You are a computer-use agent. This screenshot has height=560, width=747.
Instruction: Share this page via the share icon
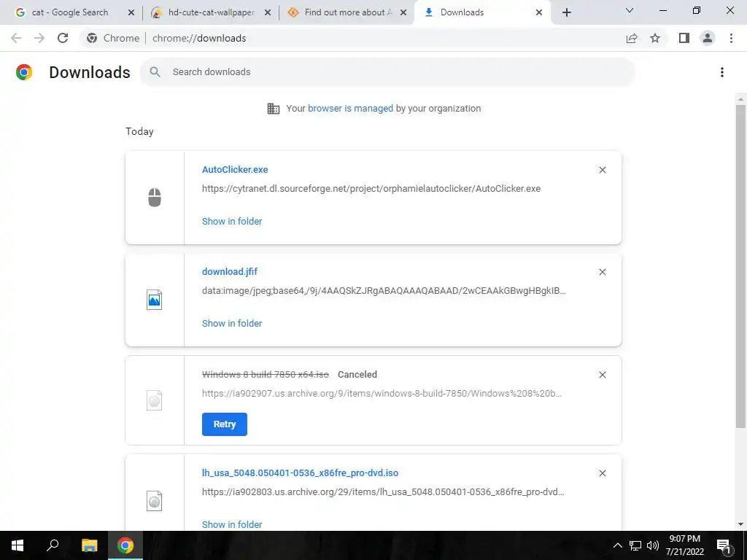coord(632,38)
